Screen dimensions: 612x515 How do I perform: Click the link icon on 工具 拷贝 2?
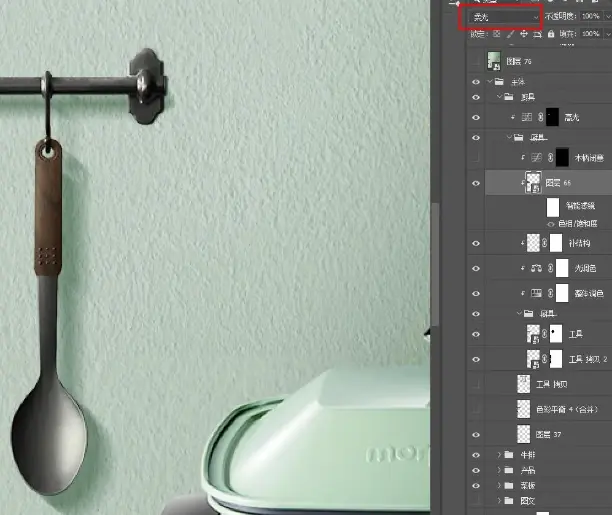pos(544,359)
